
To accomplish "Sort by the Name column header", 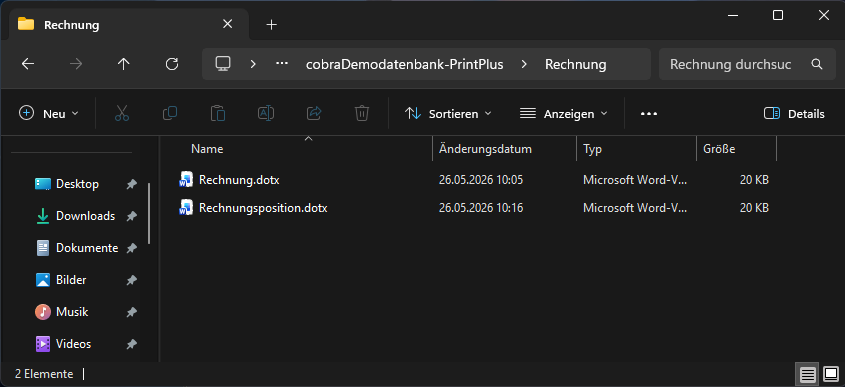I will point(207,149).
